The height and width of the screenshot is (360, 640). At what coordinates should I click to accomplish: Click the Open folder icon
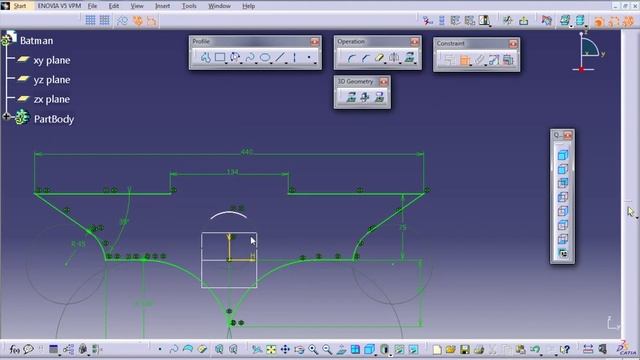click(451, 349)
